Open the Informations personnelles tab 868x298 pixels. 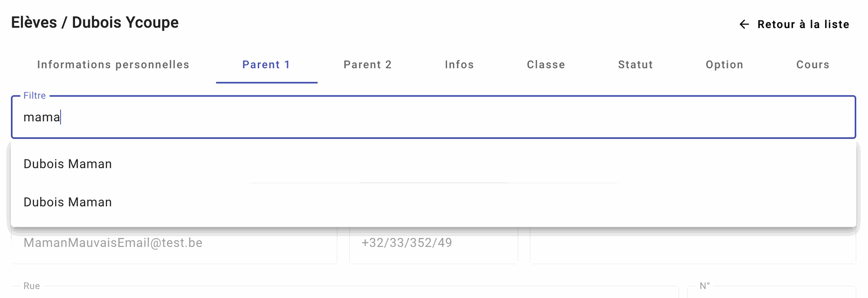click(113, 65)
